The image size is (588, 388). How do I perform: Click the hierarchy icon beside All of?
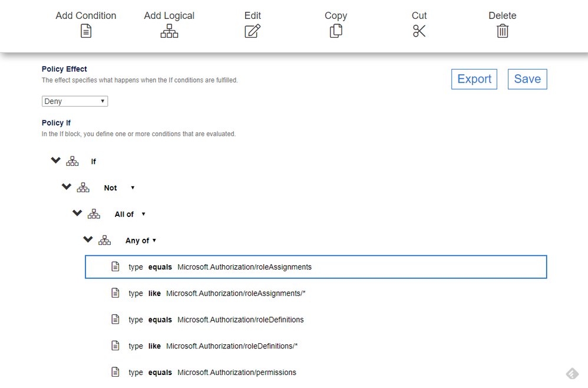[94, 214]
